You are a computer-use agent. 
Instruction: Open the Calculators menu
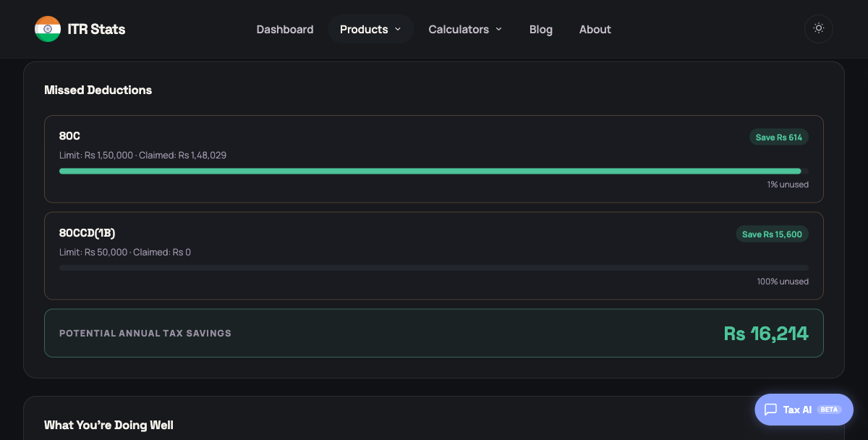pos(466,30)
